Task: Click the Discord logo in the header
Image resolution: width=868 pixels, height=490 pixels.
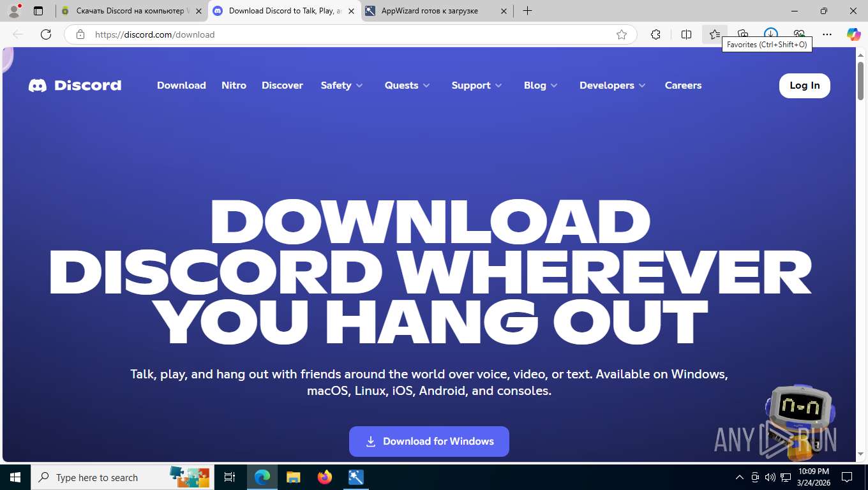Action: click(x=75, y=85)
